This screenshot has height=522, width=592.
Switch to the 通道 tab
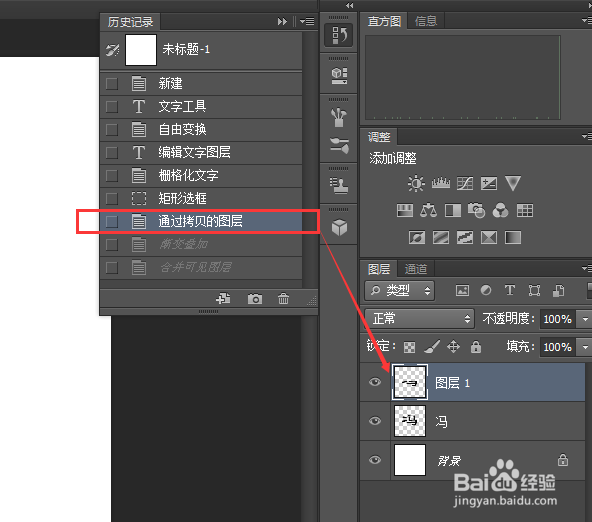tap(416, 269)
